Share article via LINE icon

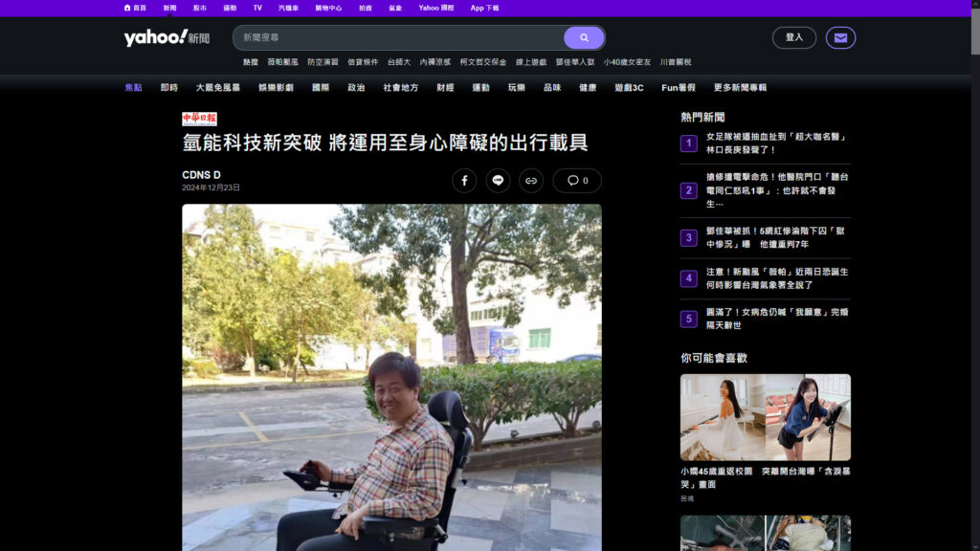(x=498, y=180)
